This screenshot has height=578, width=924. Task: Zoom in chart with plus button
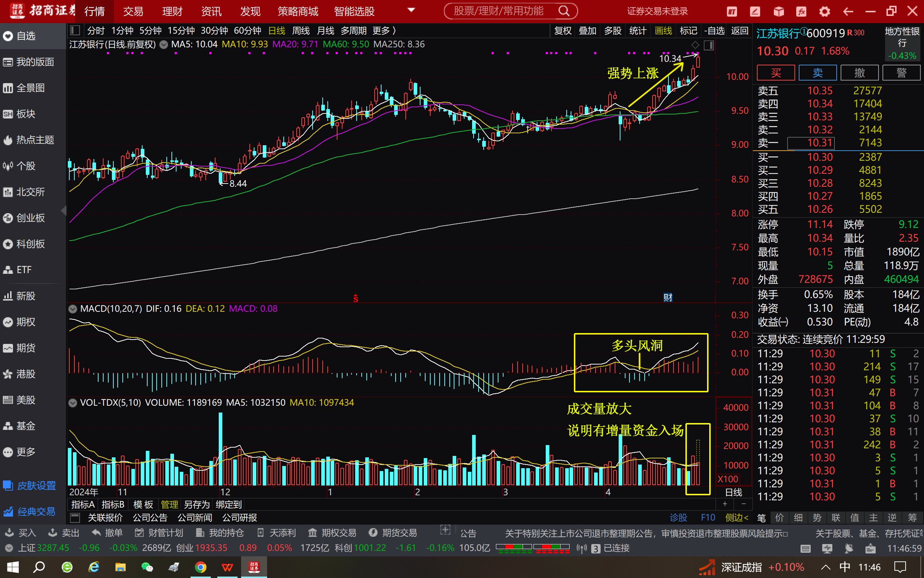point(725,504)
